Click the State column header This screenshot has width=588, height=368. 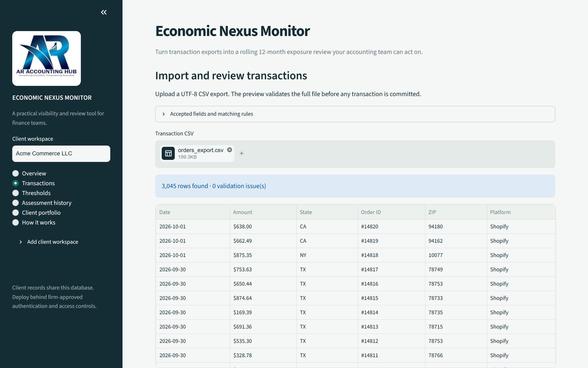pos(327,212)
